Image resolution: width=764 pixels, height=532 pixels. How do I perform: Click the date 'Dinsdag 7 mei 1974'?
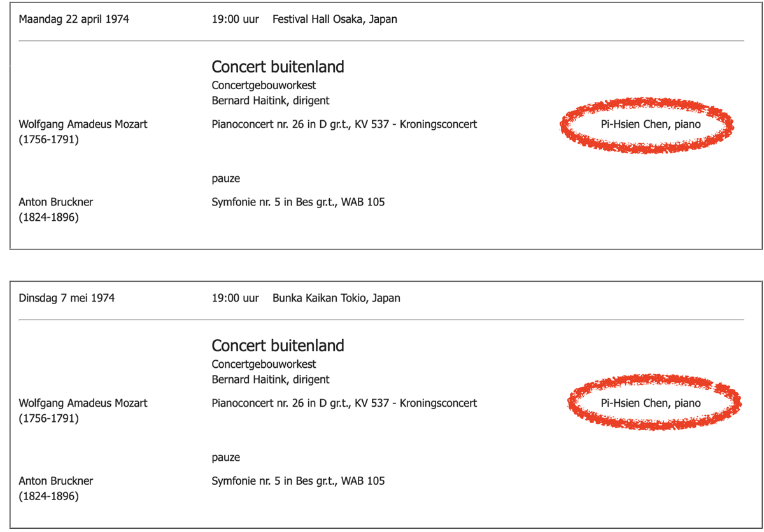point(67,298)
